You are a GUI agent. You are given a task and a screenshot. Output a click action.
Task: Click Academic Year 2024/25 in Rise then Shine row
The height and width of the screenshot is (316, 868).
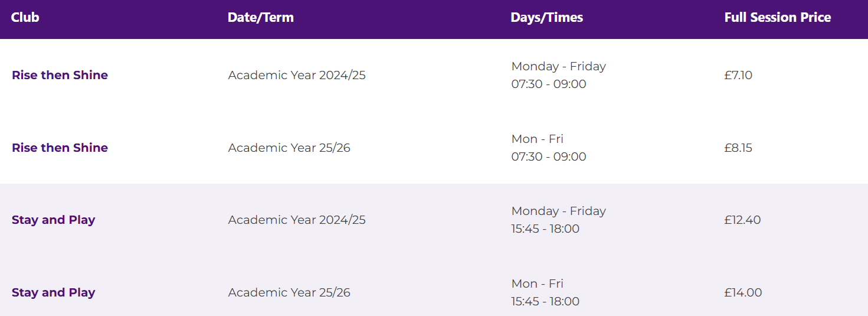297,75
